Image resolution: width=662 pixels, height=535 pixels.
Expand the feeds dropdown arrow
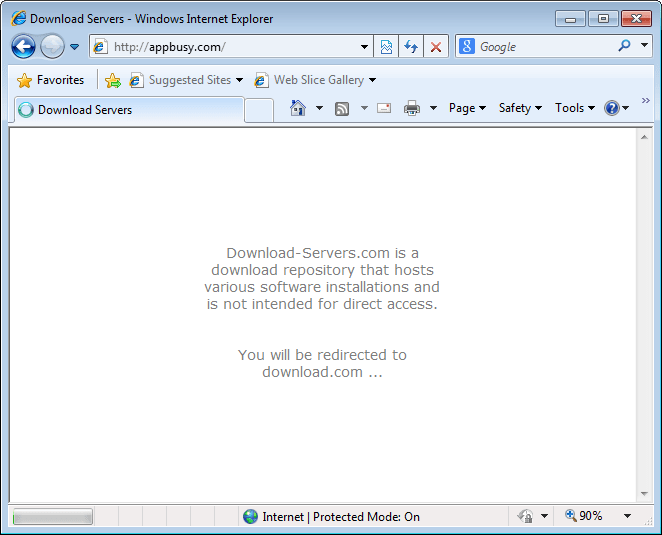click(x=364, y=108)
